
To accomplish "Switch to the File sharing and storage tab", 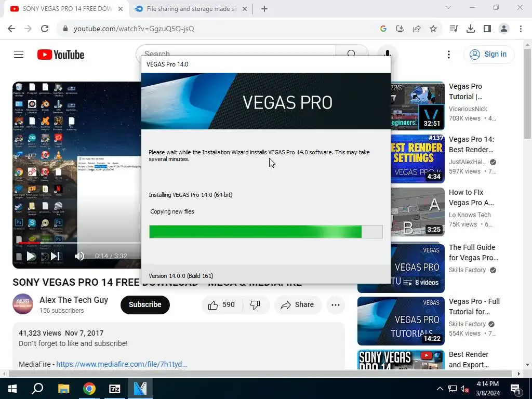I will (x=192, y=9).
